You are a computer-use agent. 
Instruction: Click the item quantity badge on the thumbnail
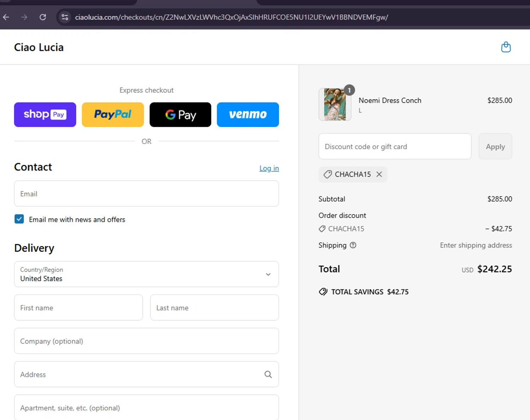(x=349, y=90)
